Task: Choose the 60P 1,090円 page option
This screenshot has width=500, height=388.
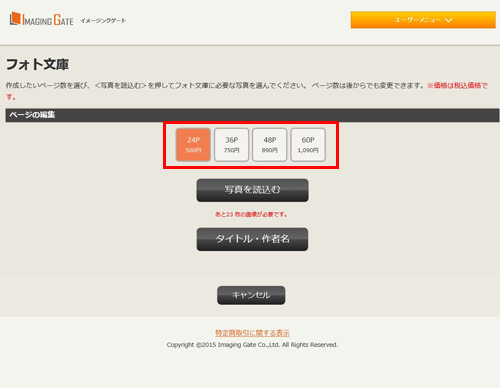Action: click(x=308, y=145)
